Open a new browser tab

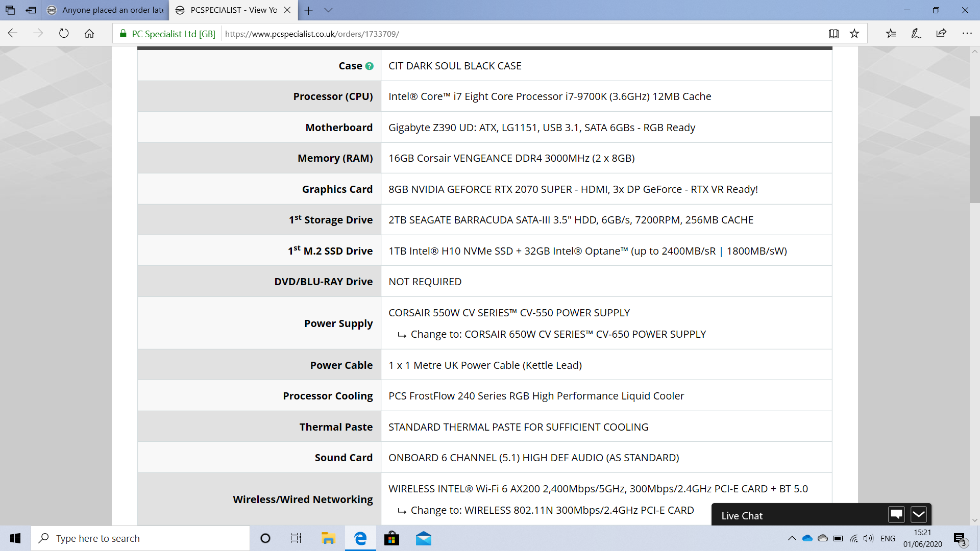[309, 10]
